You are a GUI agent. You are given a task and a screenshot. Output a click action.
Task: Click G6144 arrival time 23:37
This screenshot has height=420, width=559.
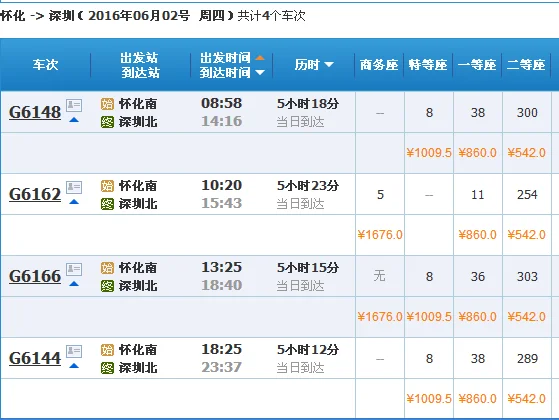(221, 367)
